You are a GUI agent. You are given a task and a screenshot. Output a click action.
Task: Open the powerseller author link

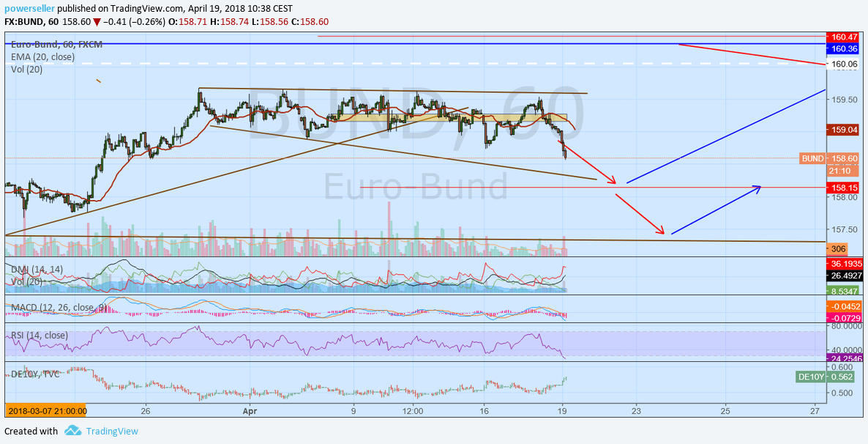[29, 9]
